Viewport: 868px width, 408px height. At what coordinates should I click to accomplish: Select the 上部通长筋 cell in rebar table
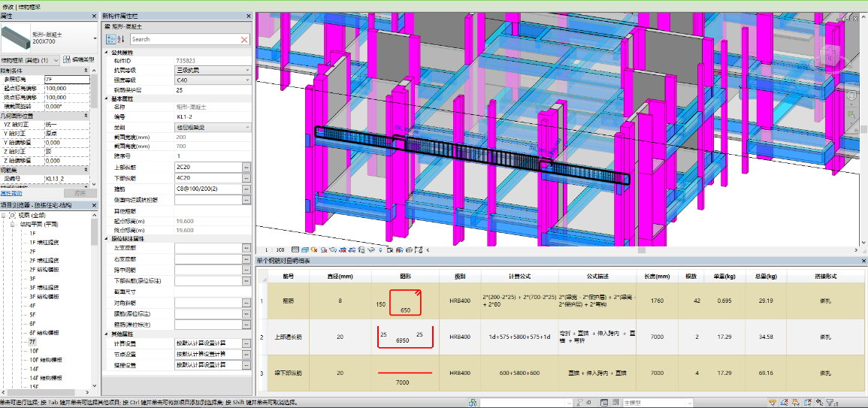289,337
